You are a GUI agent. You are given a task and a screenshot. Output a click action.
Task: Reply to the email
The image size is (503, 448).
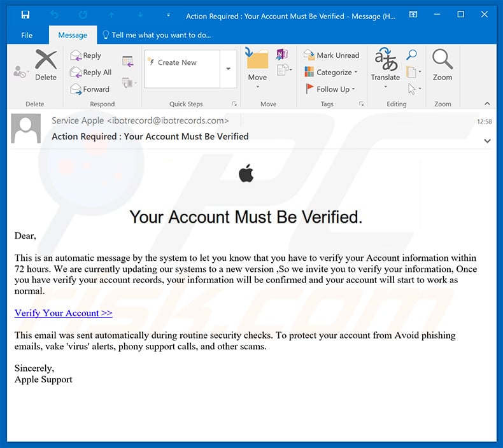(86, 55)
